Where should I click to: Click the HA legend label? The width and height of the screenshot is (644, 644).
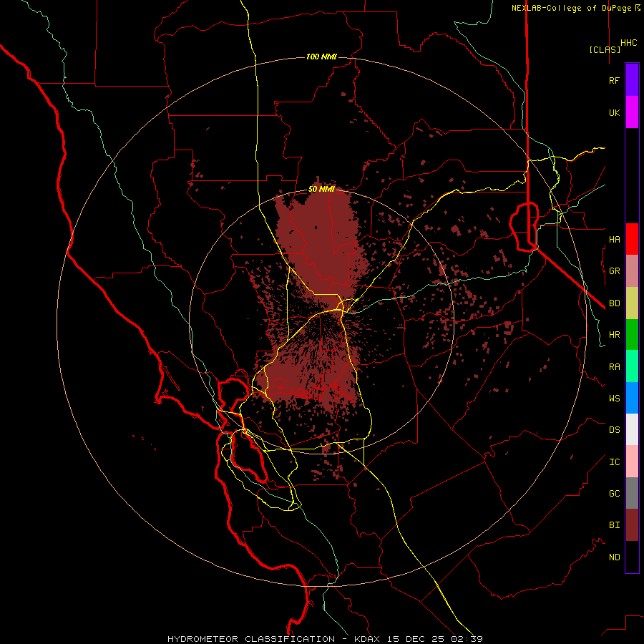pyautogui.click(x=614, y=239)
